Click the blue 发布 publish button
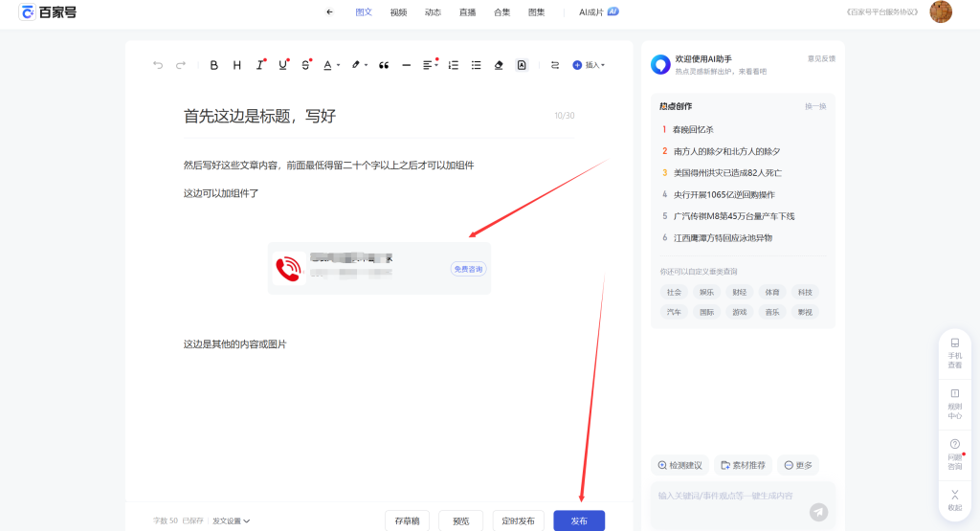The width and height of the screenshot is (980, 531). [579, 520]
